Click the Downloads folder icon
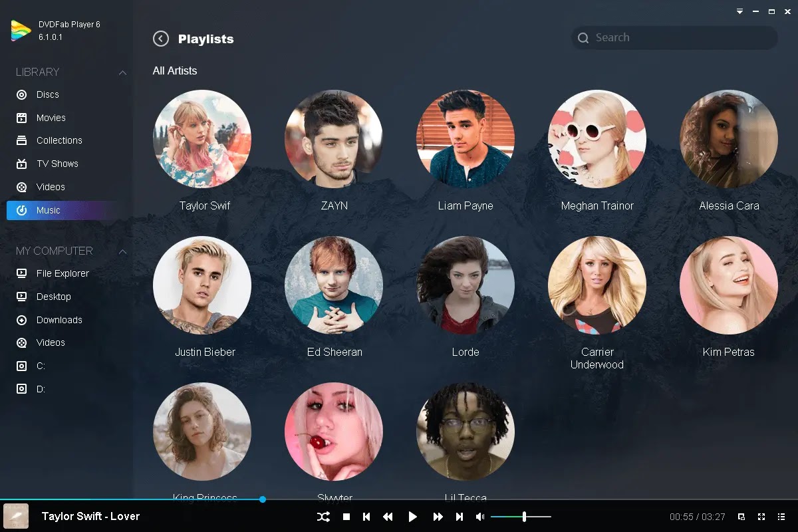Image resolution: width=798 pixels, height=532 pixels. 22,320
